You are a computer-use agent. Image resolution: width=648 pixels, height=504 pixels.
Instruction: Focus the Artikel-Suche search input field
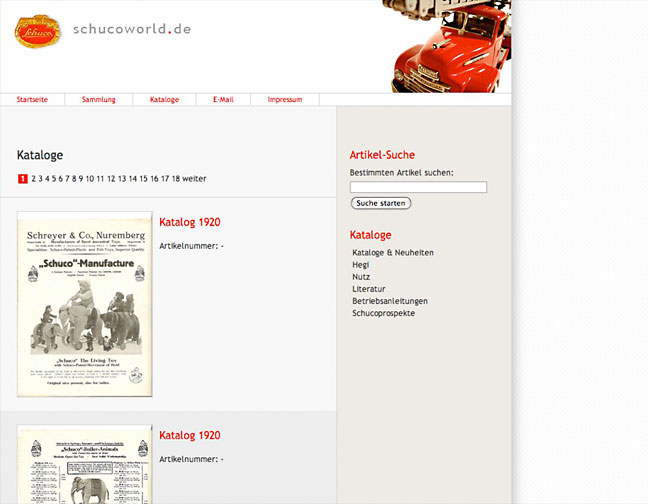[x=418, y=187]
